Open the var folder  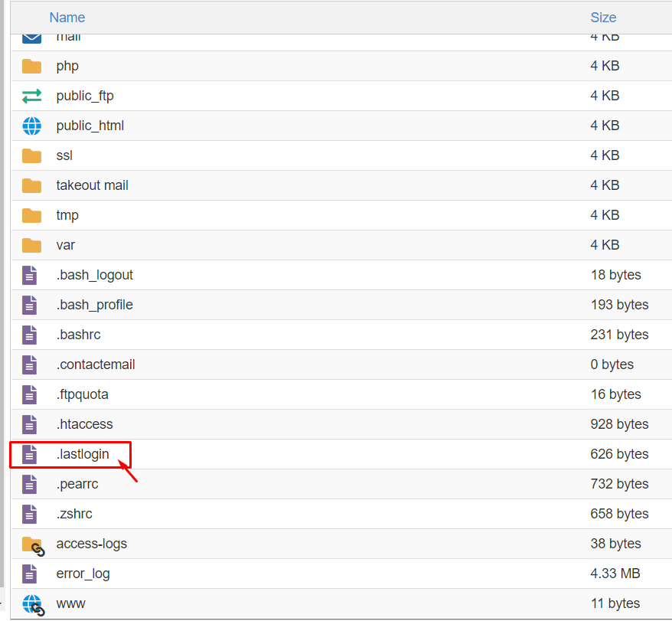point(65,245)
